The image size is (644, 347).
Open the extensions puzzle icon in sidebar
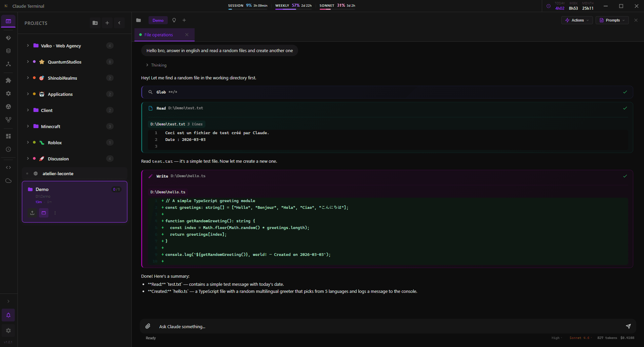point(8,80)
